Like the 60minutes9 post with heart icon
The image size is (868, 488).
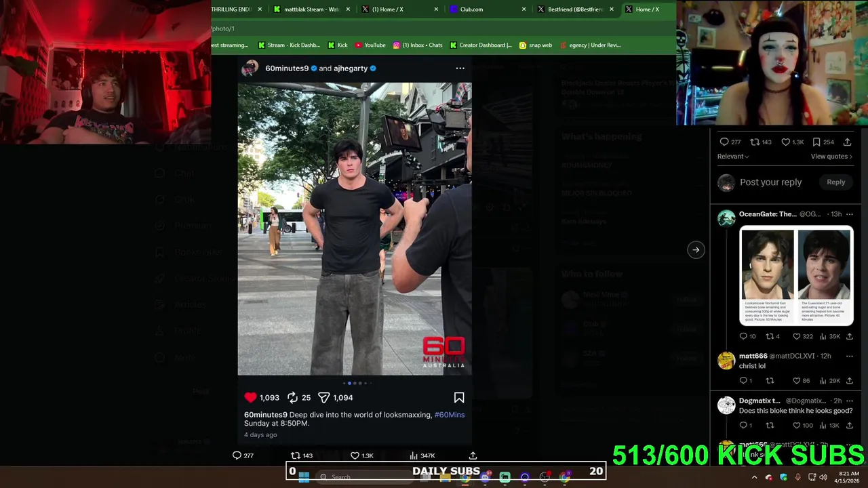250,398
